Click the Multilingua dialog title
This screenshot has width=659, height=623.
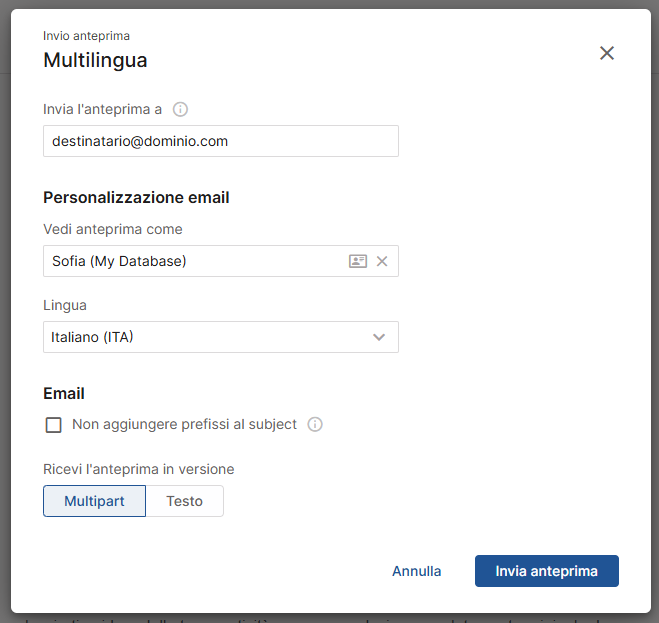(x=95, y=60)
